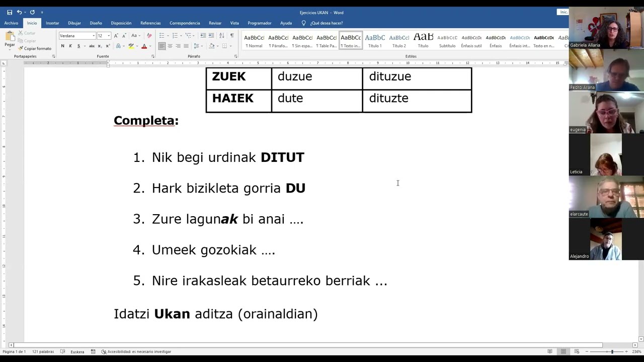Decrease font size with the shrink icon
Image resolution: width=644 pixels, height=362 pixels.
124,36
